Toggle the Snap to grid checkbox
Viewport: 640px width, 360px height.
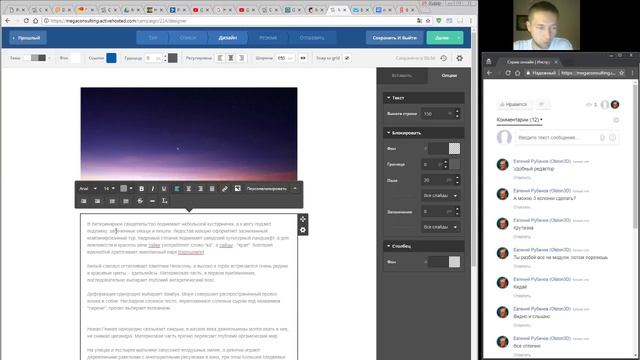point(347,58)
